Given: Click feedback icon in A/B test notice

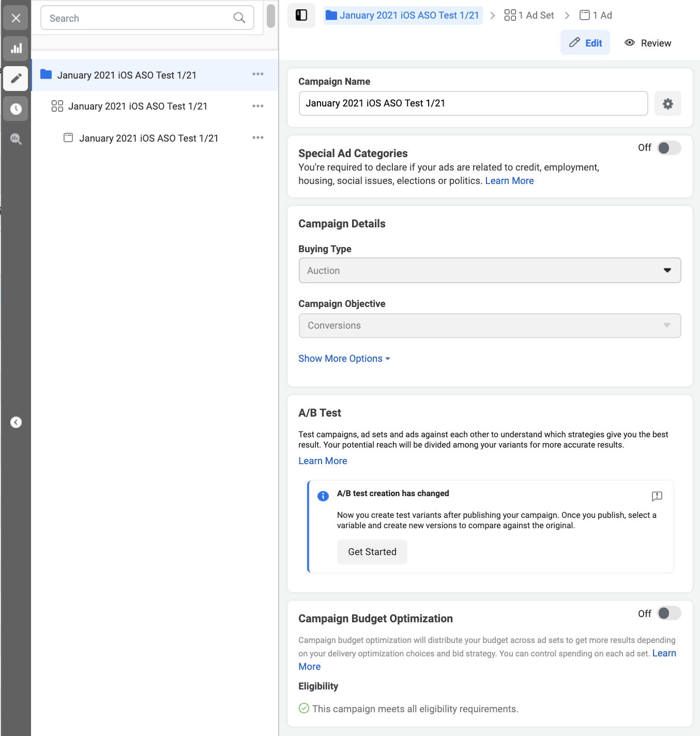Looking at the screenshot, I should point(657,496).
